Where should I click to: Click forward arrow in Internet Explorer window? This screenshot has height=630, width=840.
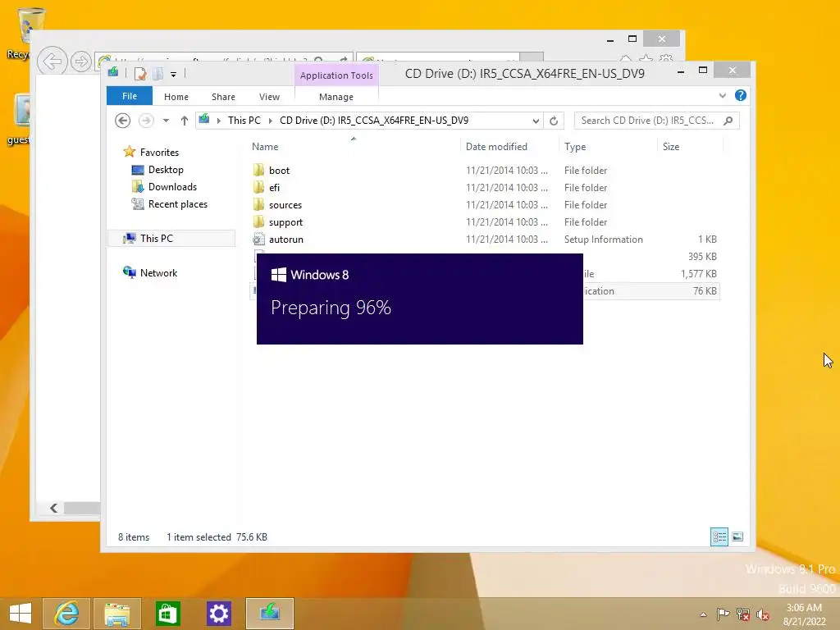click(x=81, y=62)
